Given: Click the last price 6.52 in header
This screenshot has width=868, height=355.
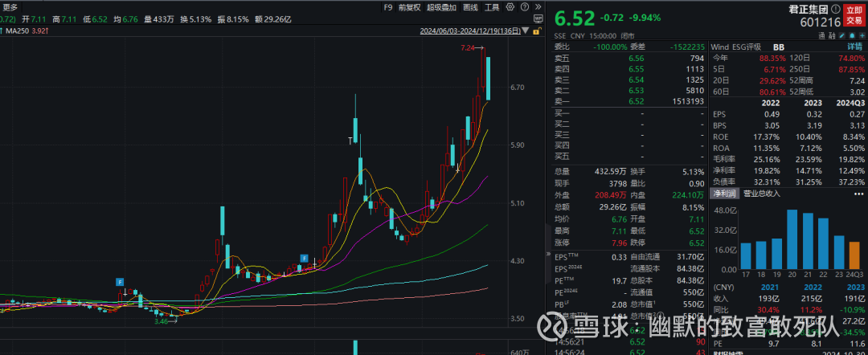Looking at the screenshot, I should (574, 17).
